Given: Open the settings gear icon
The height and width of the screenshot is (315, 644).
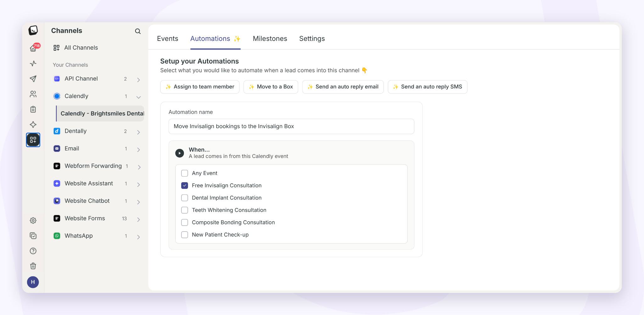Looking at the screenshot, I should tap(33, 221).
